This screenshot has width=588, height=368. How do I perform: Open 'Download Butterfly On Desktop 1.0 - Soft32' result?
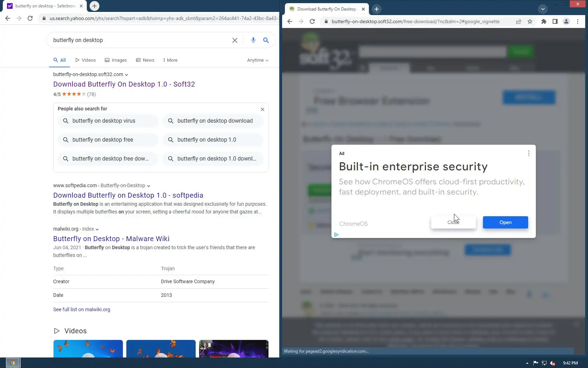coord(124,84)
